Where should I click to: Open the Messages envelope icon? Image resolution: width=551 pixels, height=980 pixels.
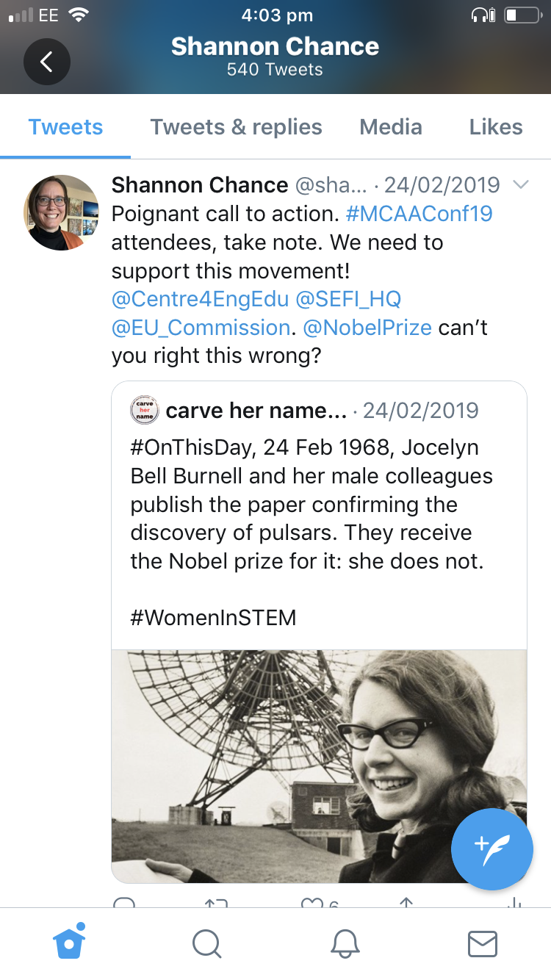click(x=483, y=943)
